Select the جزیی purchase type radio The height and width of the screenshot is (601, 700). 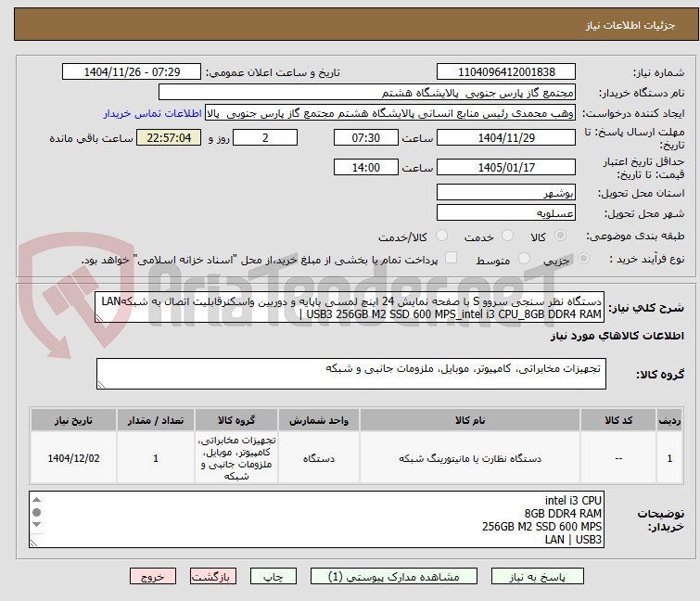point(583,259)
